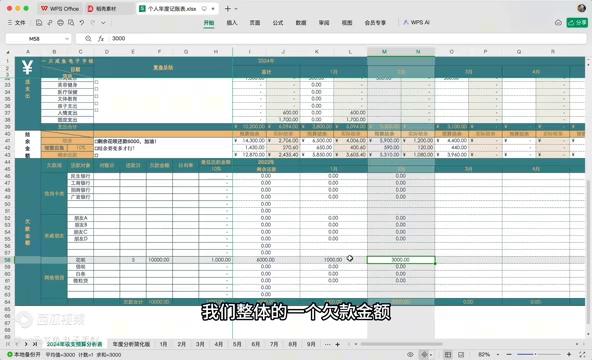
Task: Toggle eye protection mode icon in status bar
Action: tap(410, 355)
